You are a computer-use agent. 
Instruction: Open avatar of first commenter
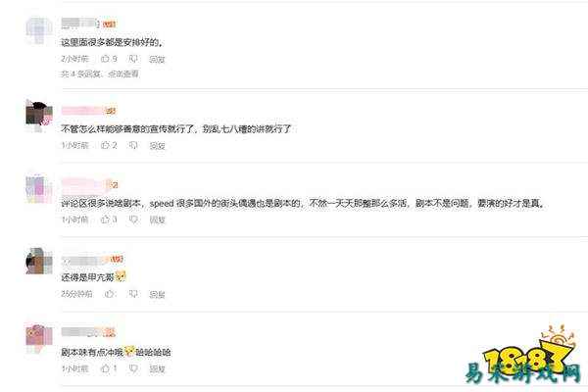coord(39,30)
